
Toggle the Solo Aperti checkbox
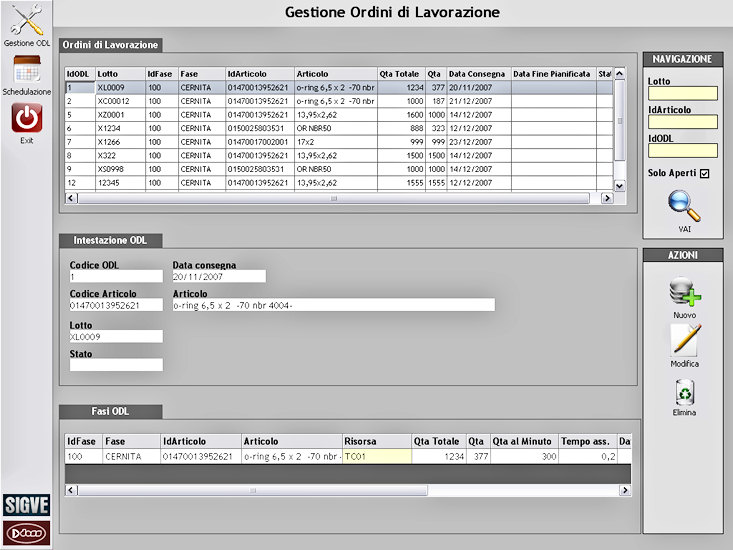[705, 174]
